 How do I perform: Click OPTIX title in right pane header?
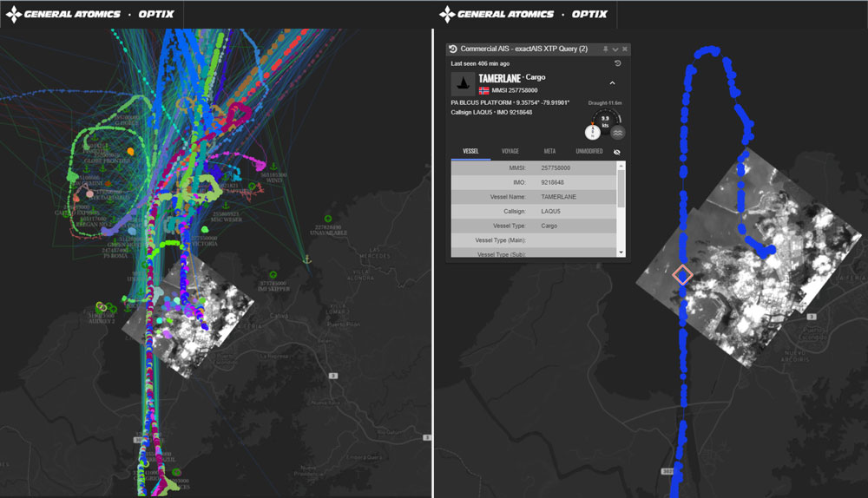coord(589,14)
